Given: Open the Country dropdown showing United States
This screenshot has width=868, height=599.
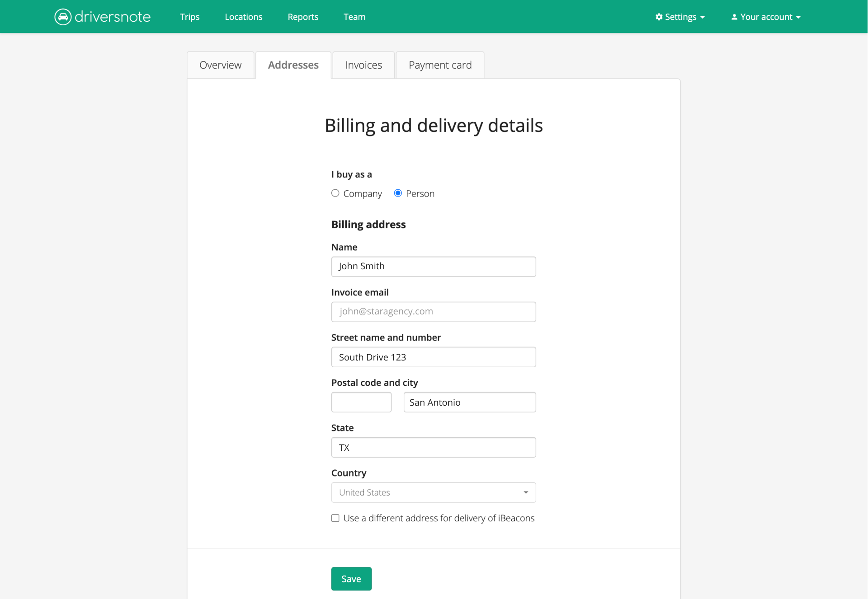Looking at the screenshot, I should pyautogui.click(x=434, y=492).
